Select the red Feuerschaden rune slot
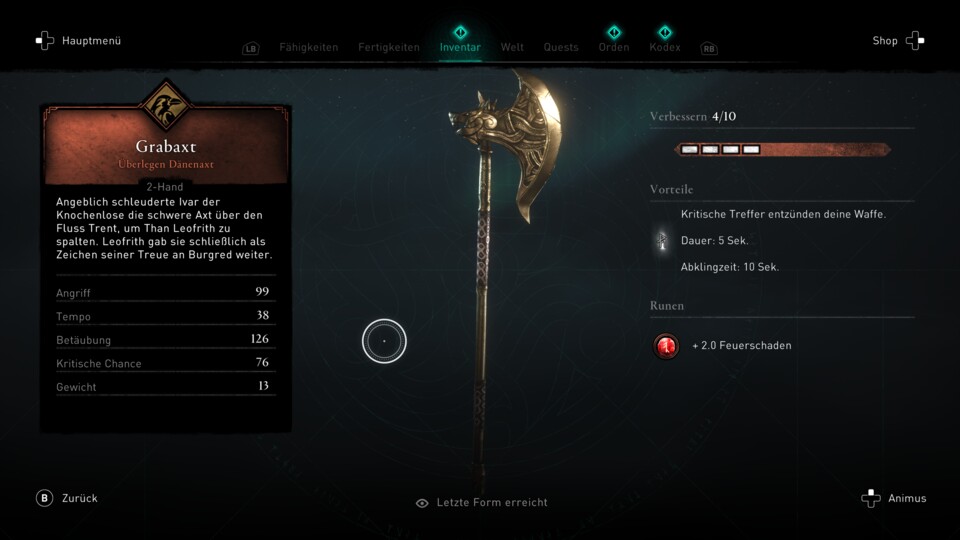 tap(666, 346)
